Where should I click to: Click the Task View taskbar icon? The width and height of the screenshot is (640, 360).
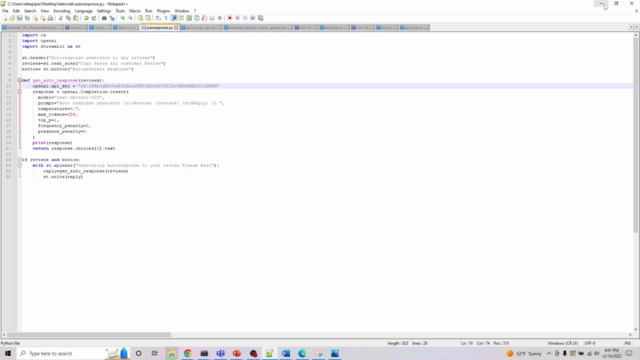(154, 353)
